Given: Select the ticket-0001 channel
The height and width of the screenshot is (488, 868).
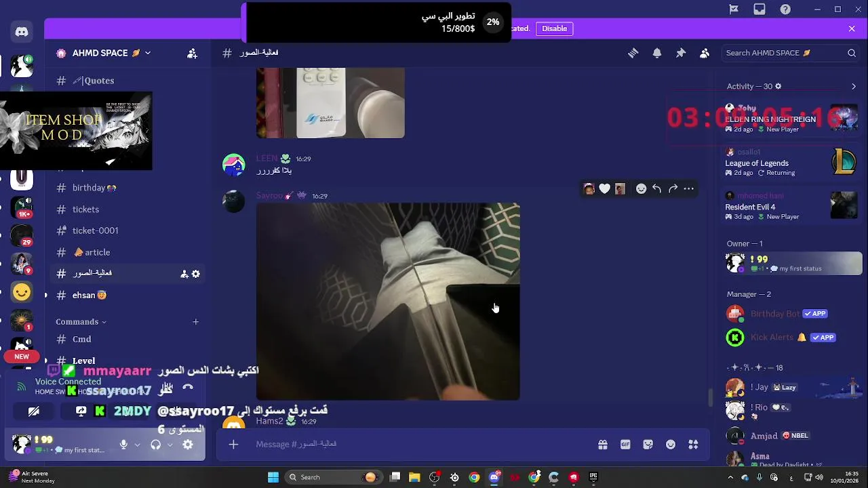Looking at the screenshot, I should click(127, 230).
